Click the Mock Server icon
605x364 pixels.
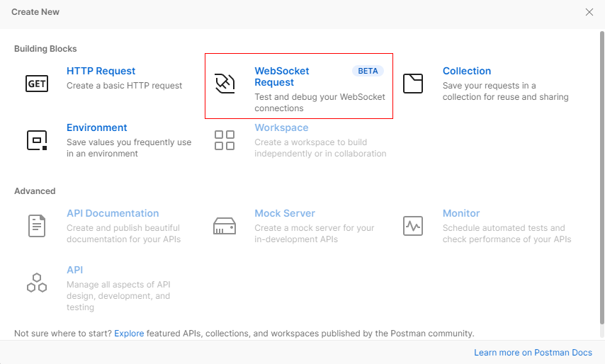pyautogui.click(x=225, y=226)
